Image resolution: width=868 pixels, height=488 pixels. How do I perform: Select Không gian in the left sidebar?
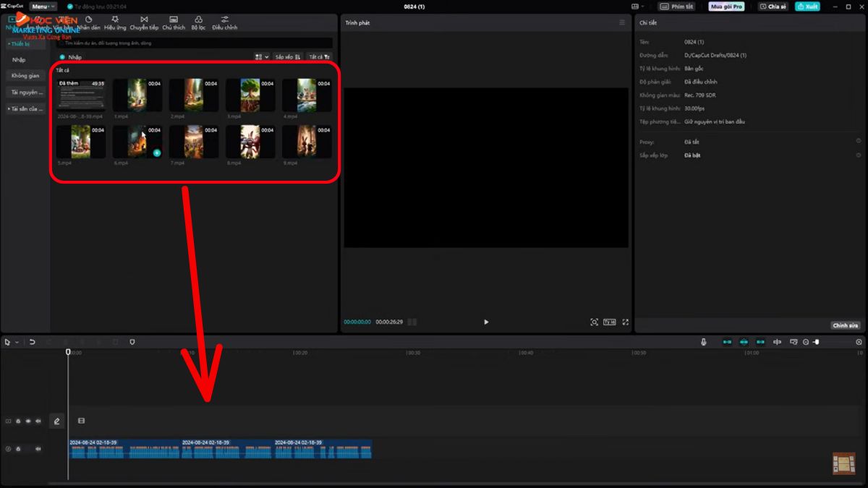(x=25, y=75)
